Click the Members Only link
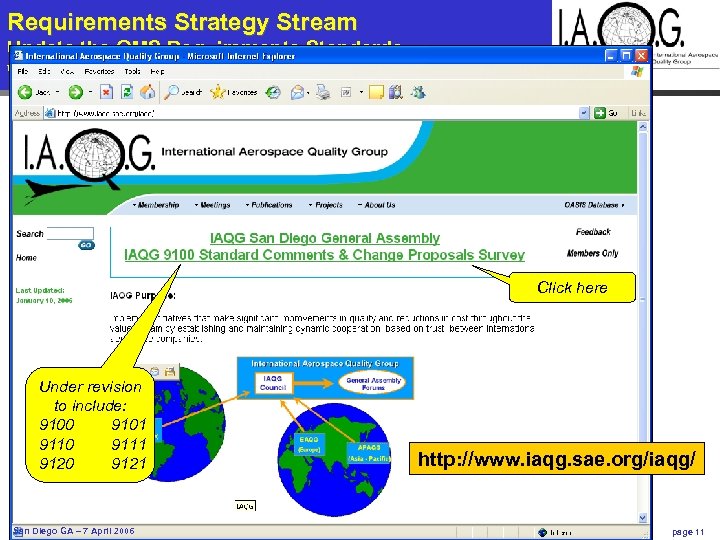The image size is (720, 540). tap(592, 253)
